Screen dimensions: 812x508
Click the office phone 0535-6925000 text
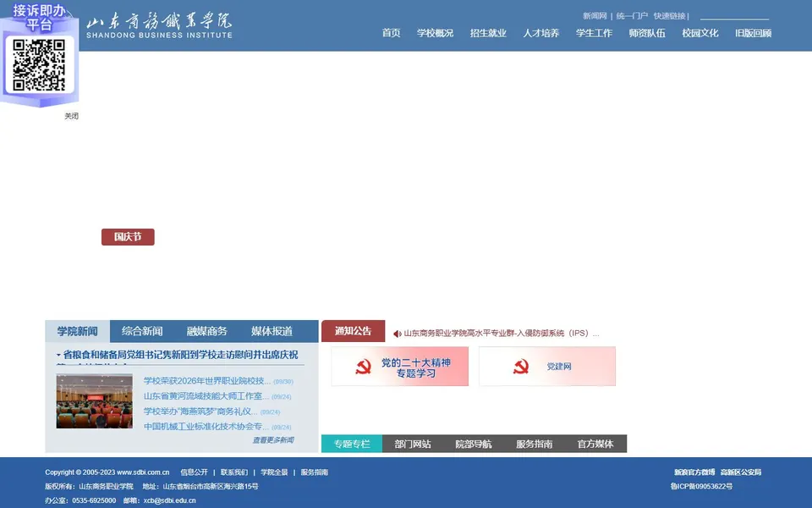(94, 500)
